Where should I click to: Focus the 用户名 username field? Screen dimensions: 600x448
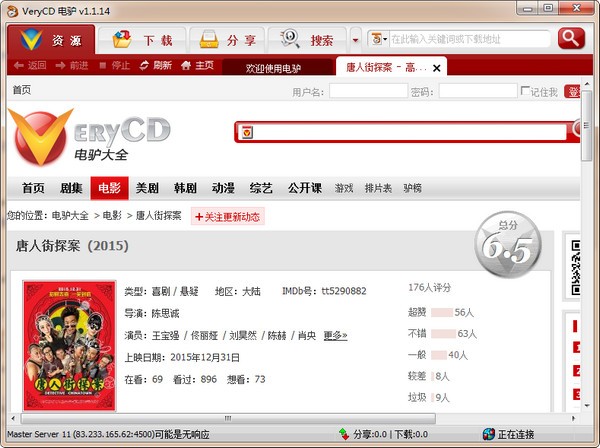[368, 91]
